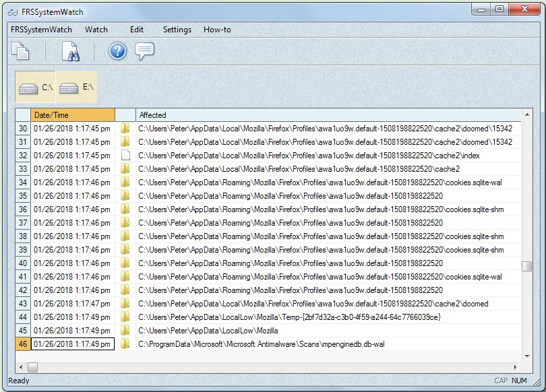Viewport: 546px width, 392px height.
Task: Open the Settings menu
Action: tap(177, 30)
